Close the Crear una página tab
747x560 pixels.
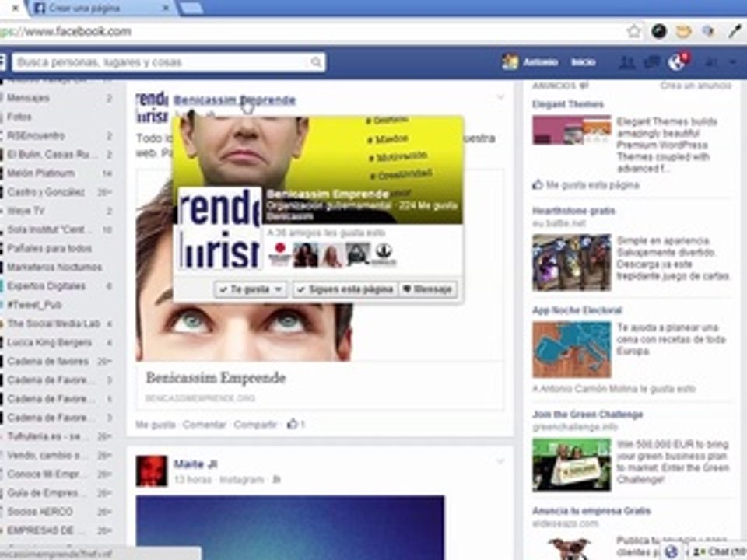pyautogui.click(x=166, y=8)
